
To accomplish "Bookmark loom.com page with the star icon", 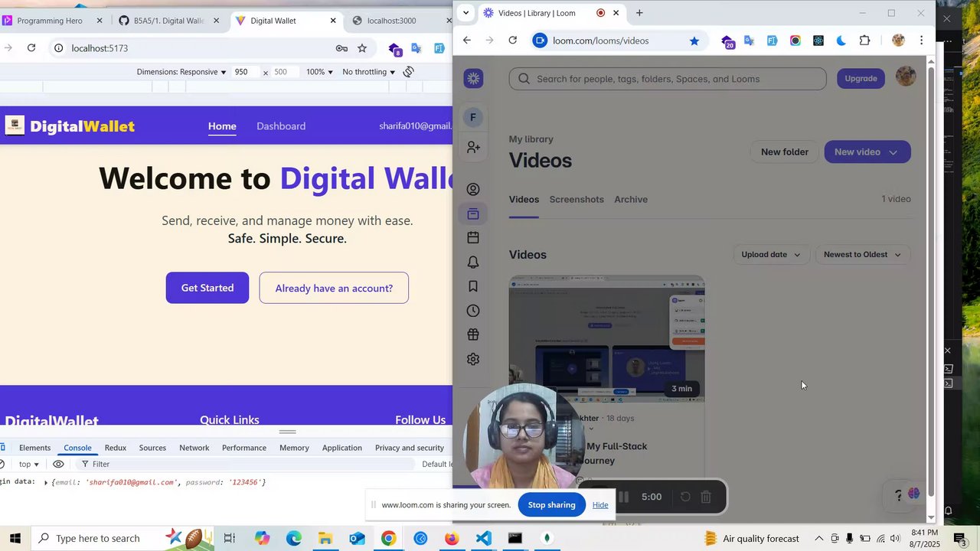I will (694, 41).
